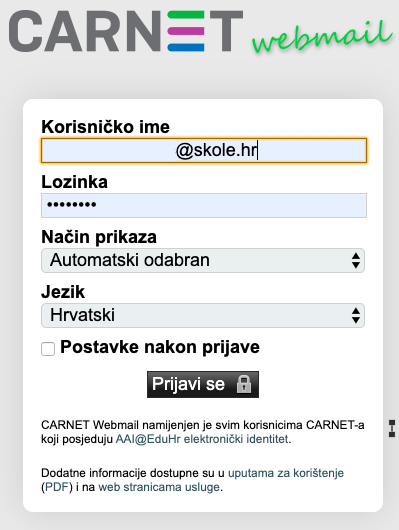Open AAI@EduHr elektronički identitet link

(202, 439)
